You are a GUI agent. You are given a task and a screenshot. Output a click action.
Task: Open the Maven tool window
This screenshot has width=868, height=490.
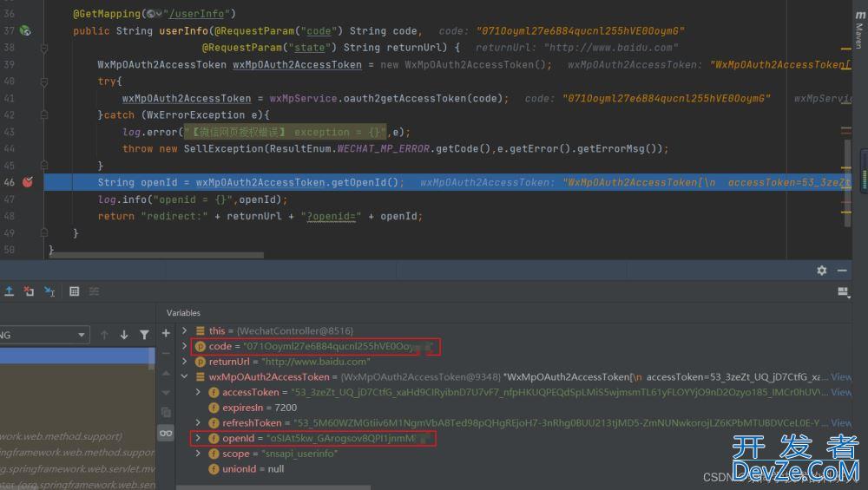[x=859, y=29]
